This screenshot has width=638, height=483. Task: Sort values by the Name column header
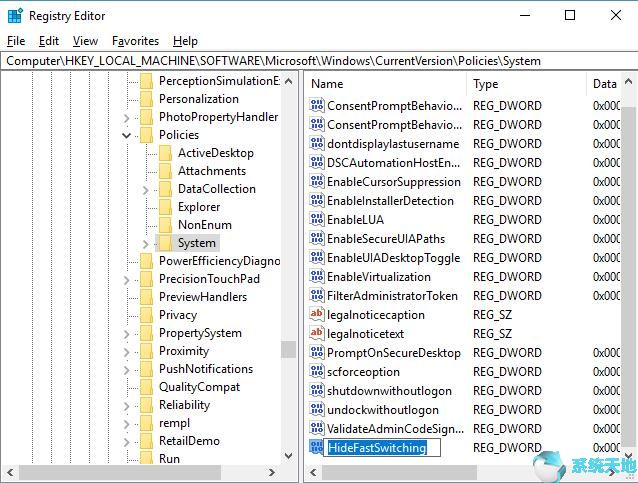click(x=385, y=84)
